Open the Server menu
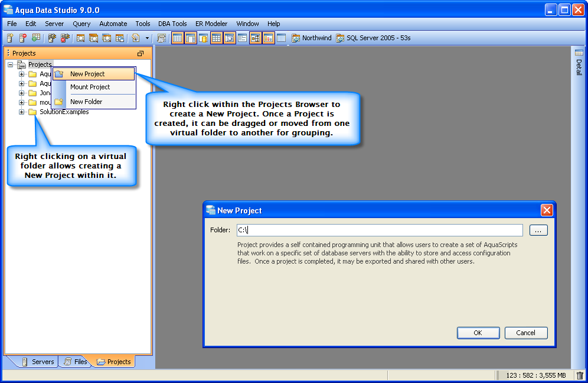Image resolution: width=588 pixels, height=383 pixels. coord(54,24)
